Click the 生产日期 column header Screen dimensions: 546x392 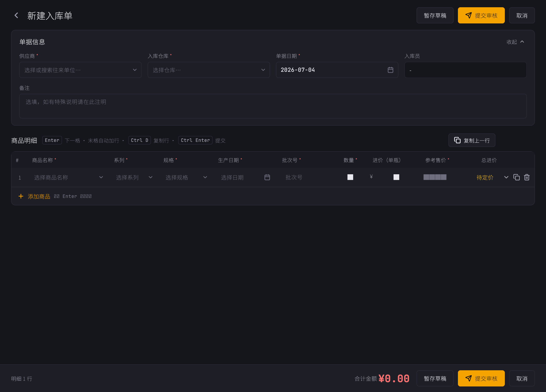228,160
